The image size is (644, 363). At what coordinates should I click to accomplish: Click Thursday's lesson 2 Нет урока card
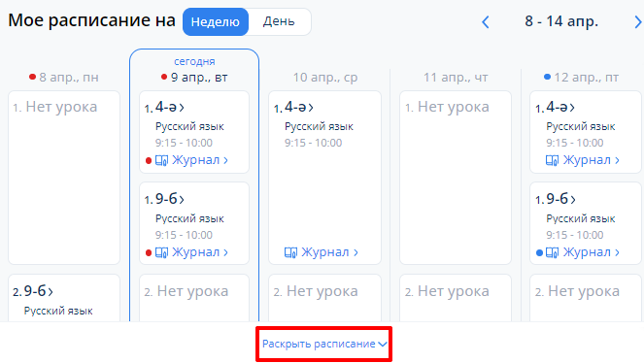(x=456, y=298)
